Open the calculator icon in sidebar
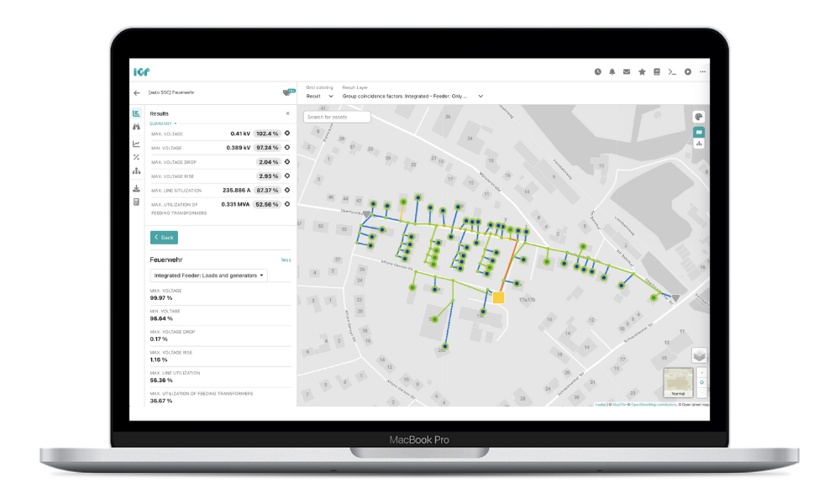840x504 pixels. coord(136,202)
